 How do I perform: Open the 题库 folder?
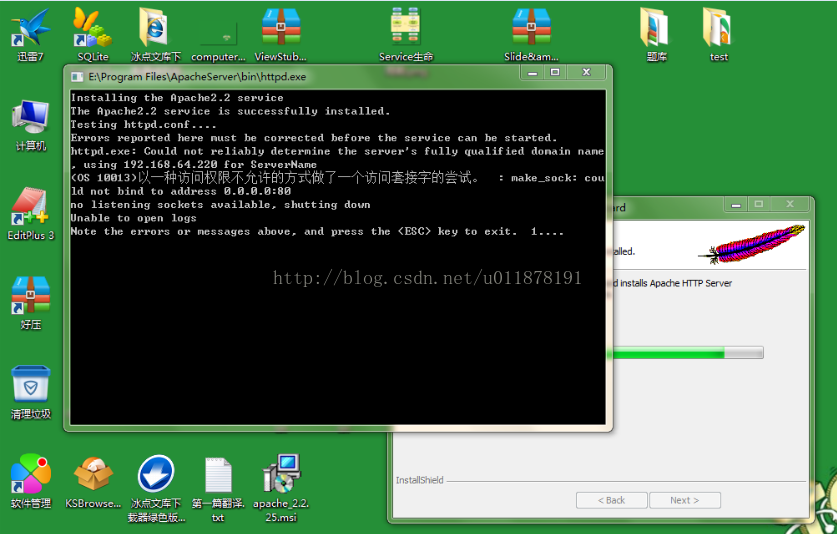point(656,34)
